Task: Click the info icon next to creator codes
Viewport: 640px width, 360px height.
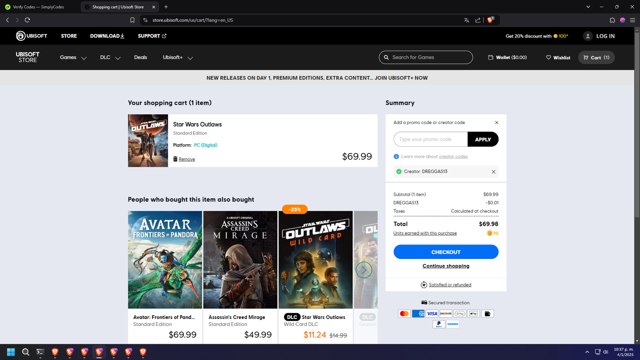Action: (x=396, y=156)
